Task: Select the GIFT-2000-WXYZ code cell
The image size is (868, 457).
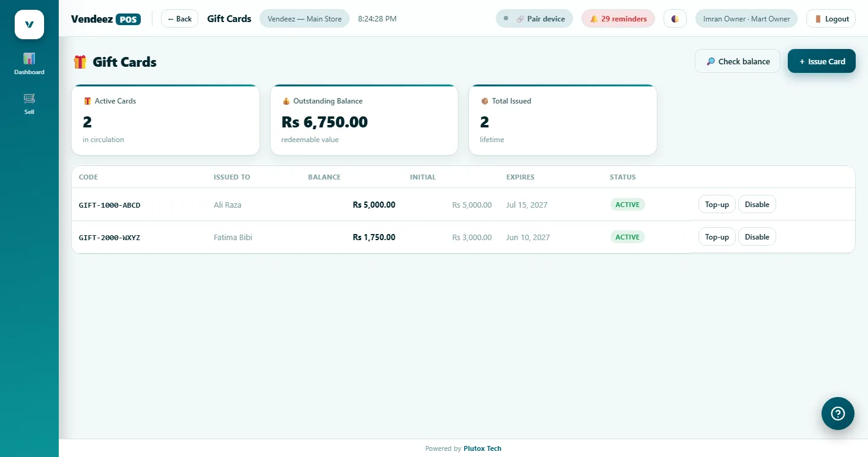Action: [110, 238]
